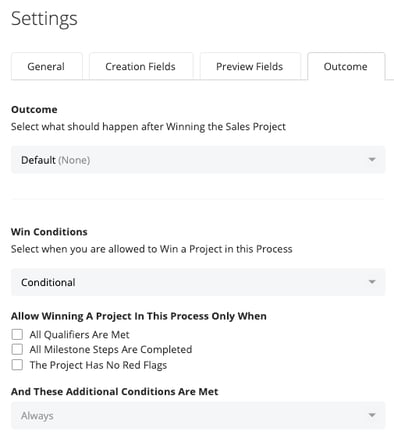
Task: Enable the All Qualifiers Are Met checkbox
Action: point(17,334)
